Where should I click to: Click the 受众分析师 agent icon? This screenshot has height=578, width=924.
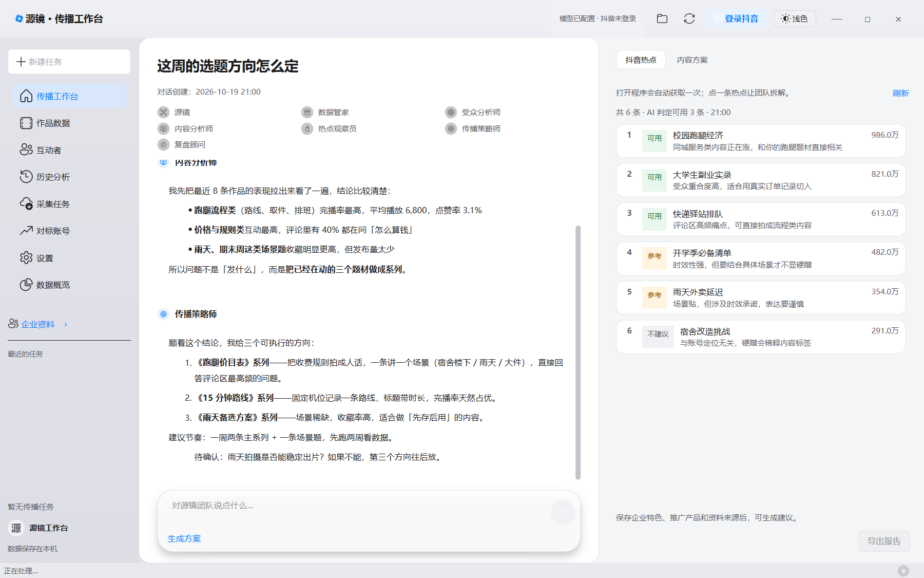coord(451,112)
